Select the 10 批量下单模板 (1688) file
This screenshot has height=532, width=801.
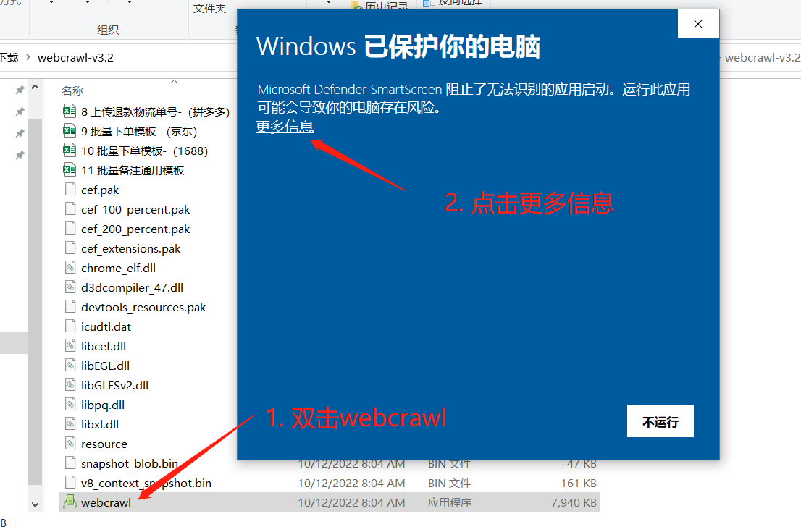tap(135, 151)
